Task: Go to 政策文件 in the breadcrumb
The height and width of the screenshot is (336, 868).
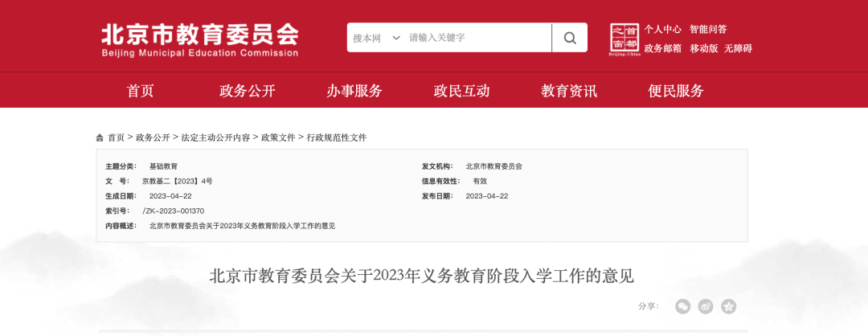Action: pyautogui.click(x=278, y=137)
